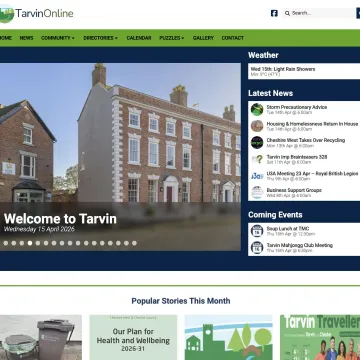Select the last slideshow dot
The width and height of the screenshot is (360, 360).
(x=134, y=243)
